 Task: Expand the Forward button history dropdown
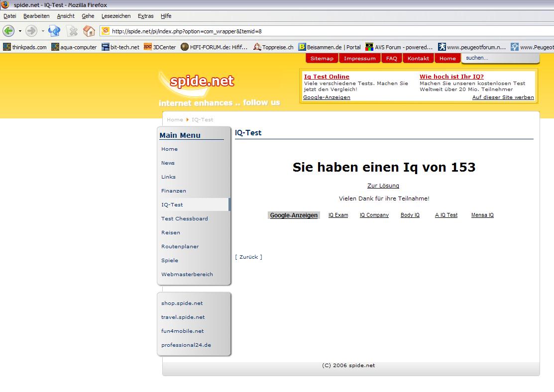coord(43,31)
